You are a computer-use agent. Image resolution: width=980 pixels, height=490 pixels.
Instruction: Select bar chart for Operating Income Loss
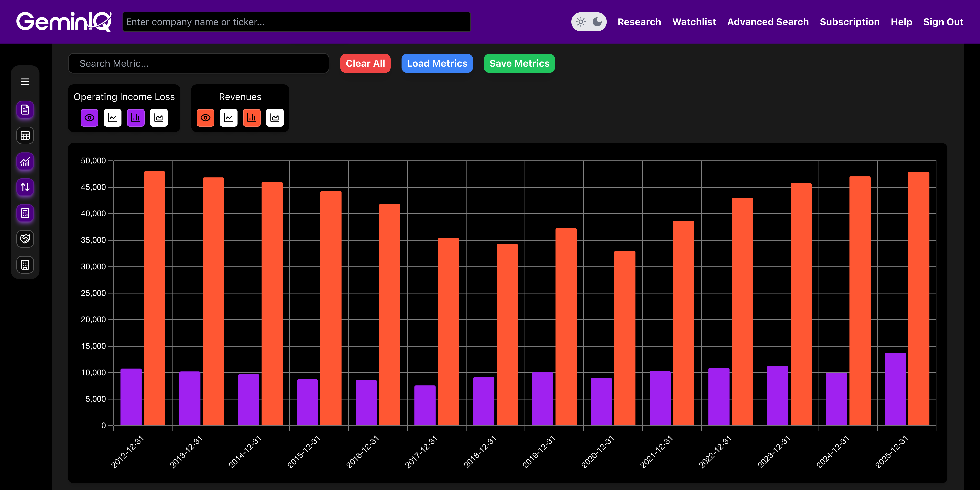click(136, 118)
